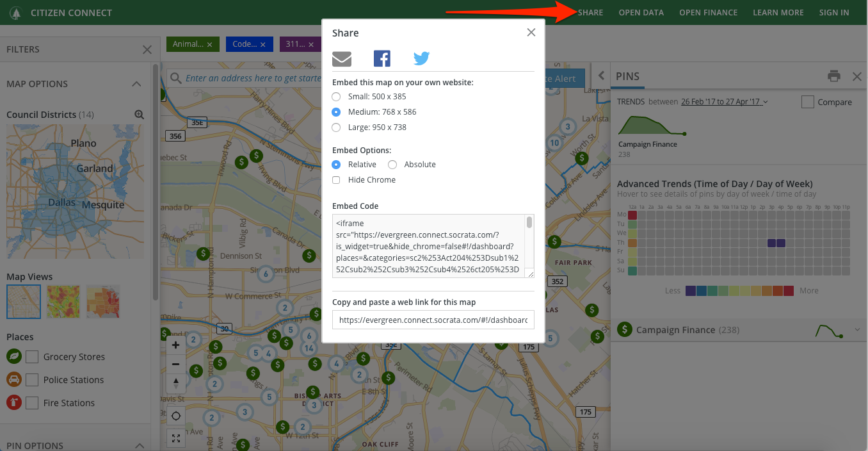
Task: Click the Citizen Connect tree logo
Action: (x=16, y=13)
